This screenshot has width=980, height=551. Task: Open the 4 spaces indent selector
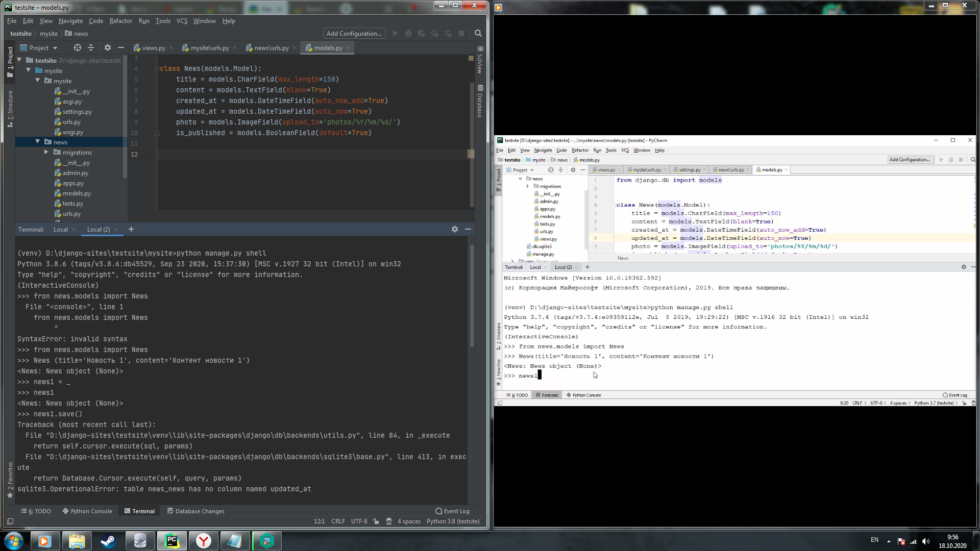tap(409, 521)
